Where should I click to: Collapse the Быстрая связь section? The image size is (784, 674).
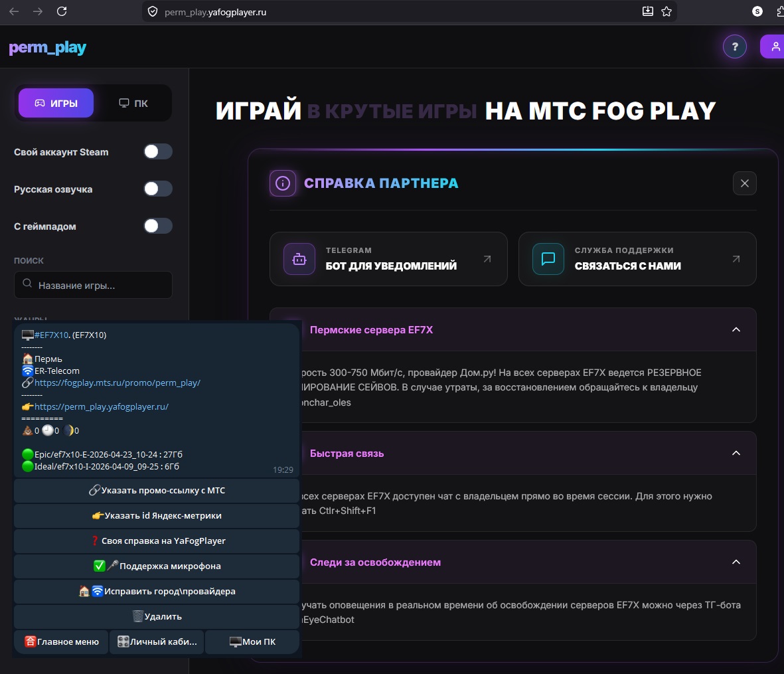pyautogui.click(x=736, y=453)
